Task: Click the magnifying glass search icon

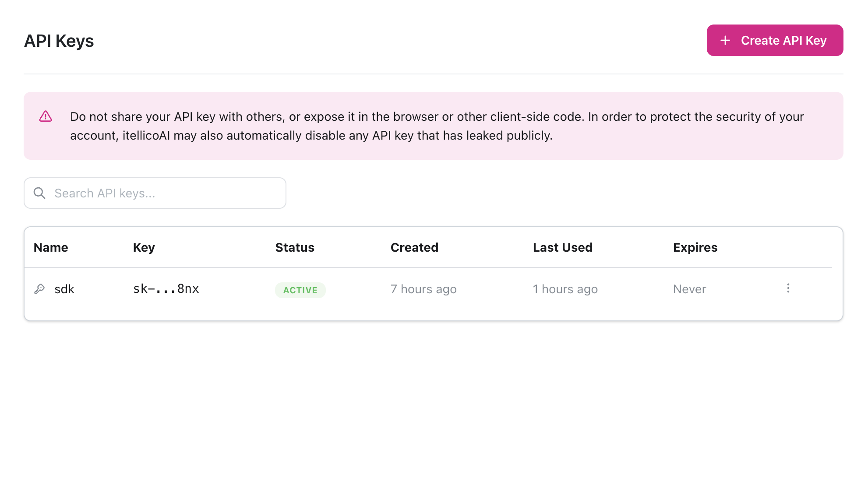Action: coord(40,193)
